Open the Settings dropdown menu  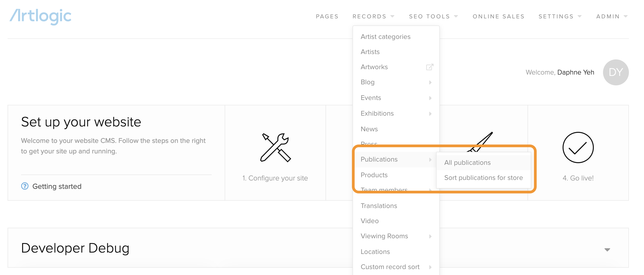tap(560, 16)
